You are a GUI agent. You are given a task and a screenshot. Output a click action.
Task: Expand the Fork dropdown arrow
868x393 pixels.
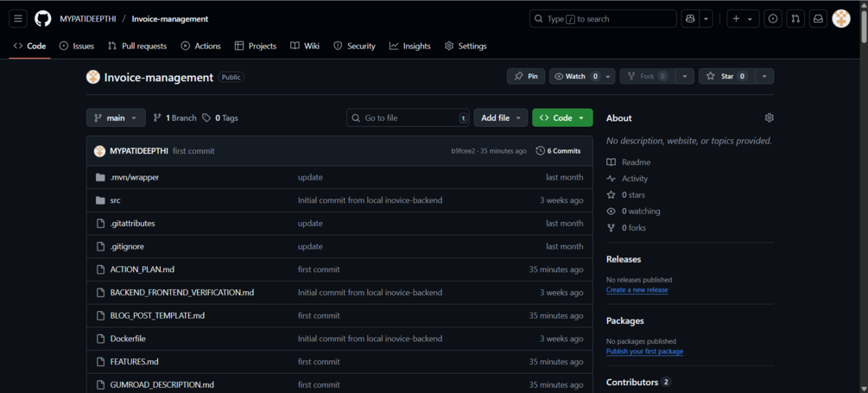coord(685,76)
